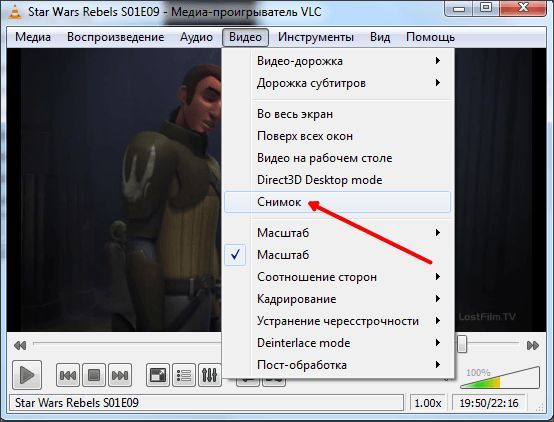Open Медиа menu
Screen dimensions: 554x422
(33, 37)
